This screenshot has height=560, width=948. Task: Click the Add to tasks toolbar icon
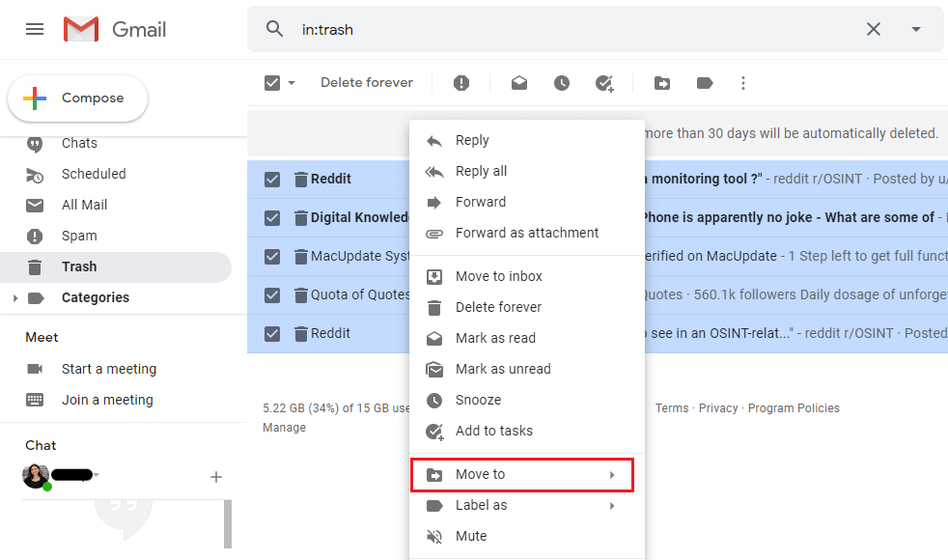(604, 83)
